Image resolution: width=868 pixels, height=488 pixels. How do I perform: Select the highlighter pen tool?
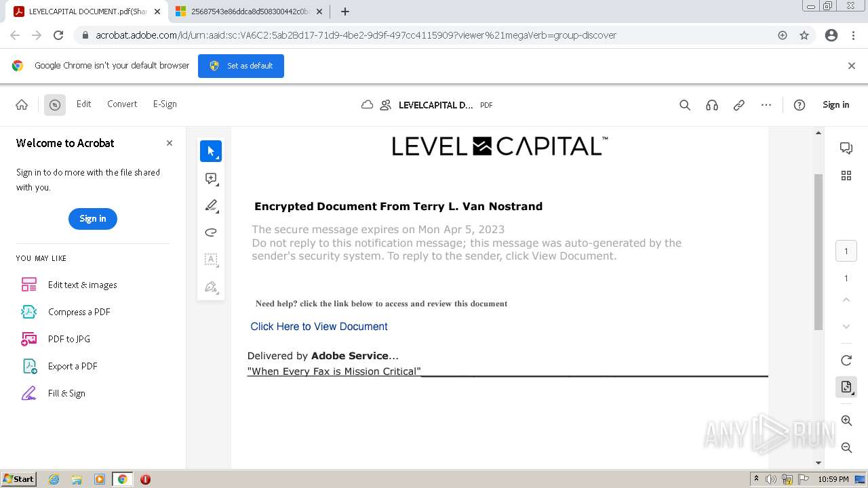[x=211, y=205]
